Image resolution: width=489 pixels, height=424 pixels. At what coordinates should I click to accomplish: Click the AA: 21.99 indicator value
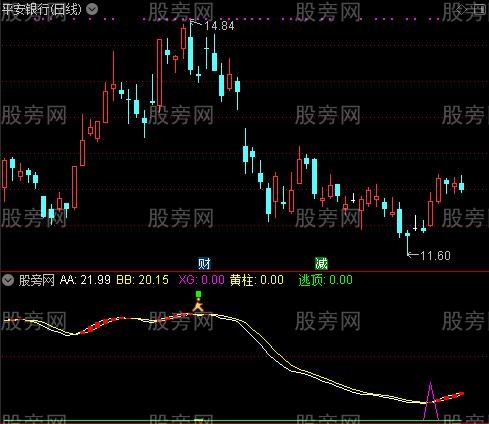click(85, 280)
